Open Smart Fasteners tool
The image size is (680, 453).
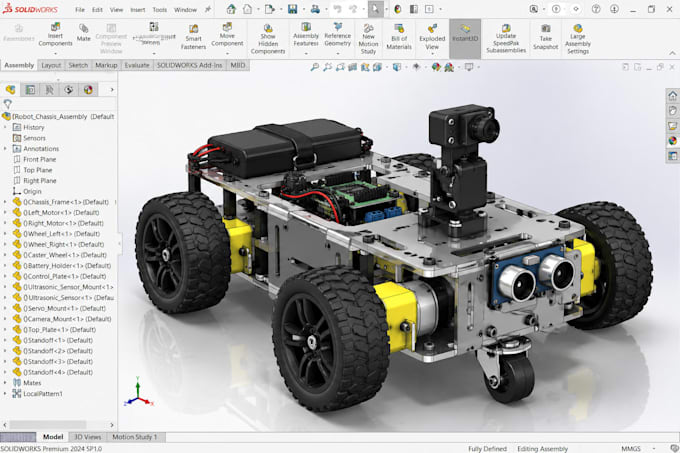193,36
